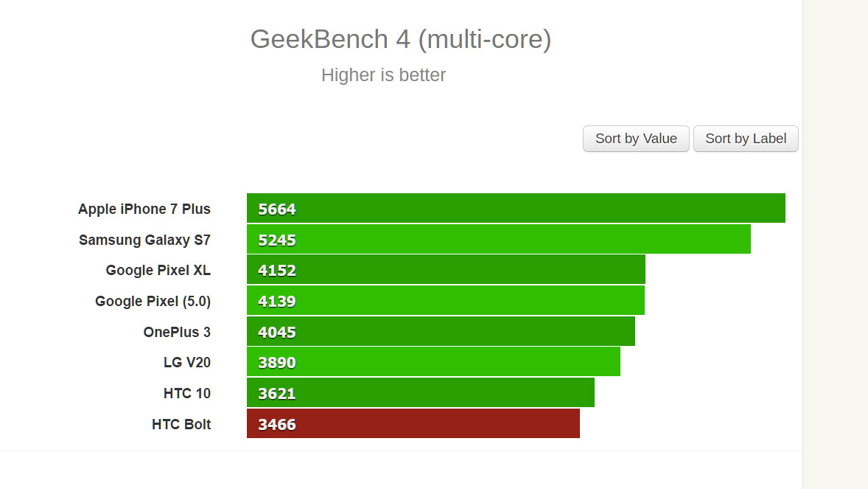Click the GeekBench 4 (multi-core) title

pos(401,38)
